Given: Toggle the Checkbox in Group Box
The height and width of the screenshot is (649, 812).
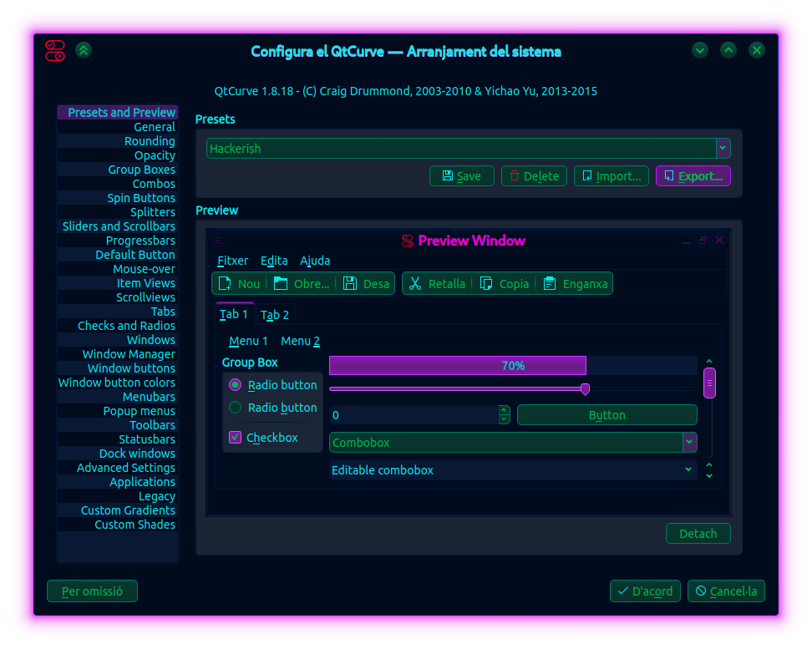Looking at the screenshot, I should (235, 437).
